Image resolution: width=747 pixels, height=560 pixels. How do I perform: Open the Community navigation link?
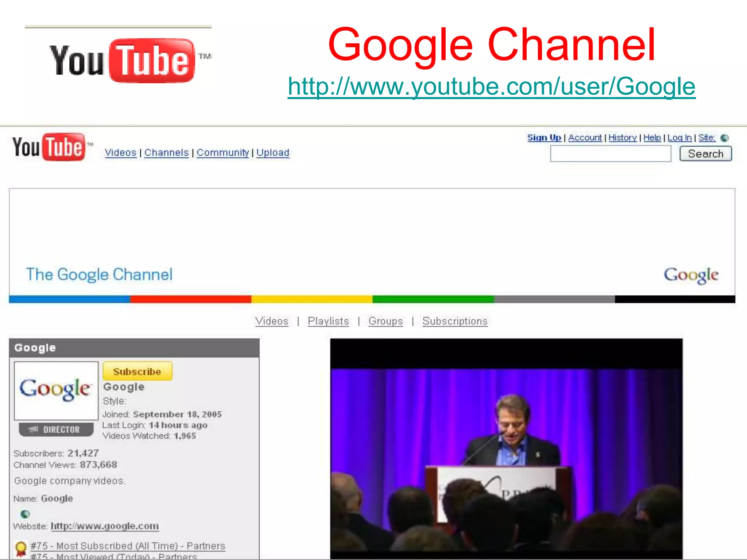pos(223,153)
